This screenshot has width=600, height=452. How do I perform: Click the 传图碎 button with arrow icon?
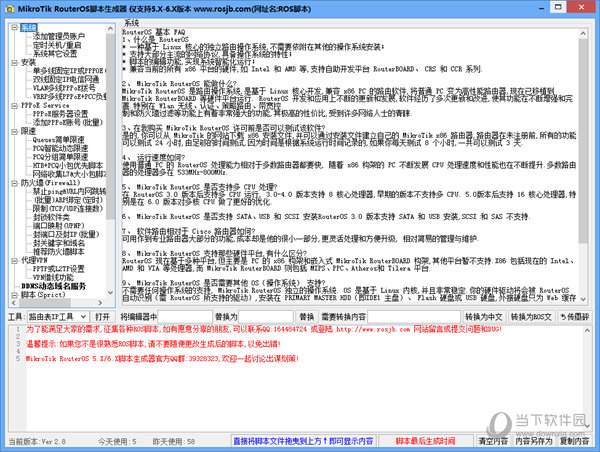(x=574, y=317)
